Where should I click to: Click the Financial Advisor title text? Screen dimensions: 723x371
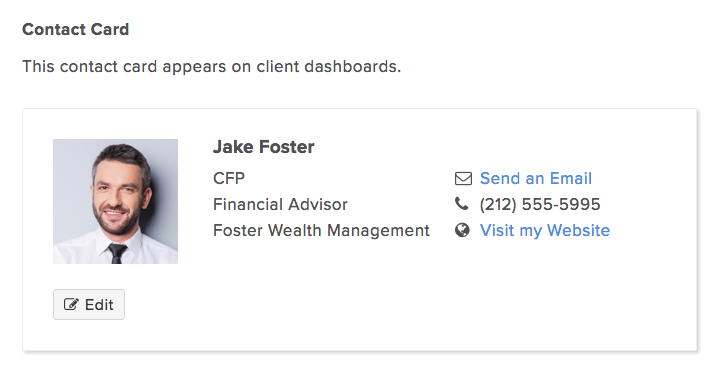click(x=280, y=204)
